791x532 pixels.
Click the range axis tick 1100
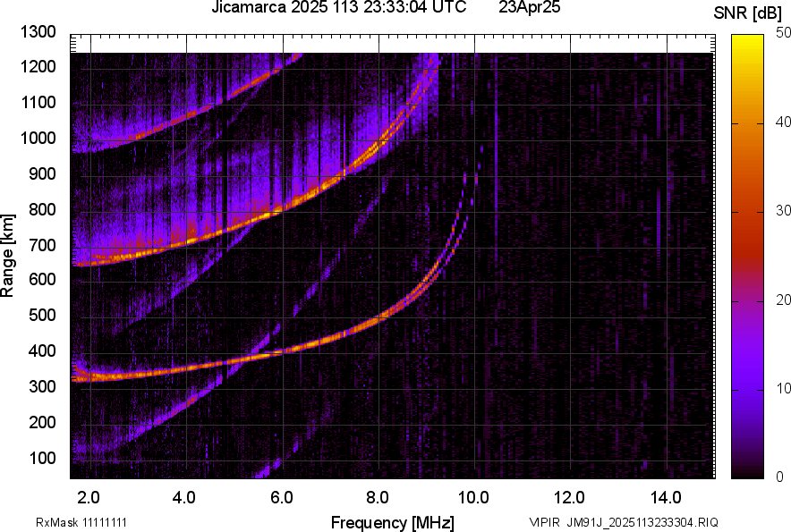pos(38,102)
